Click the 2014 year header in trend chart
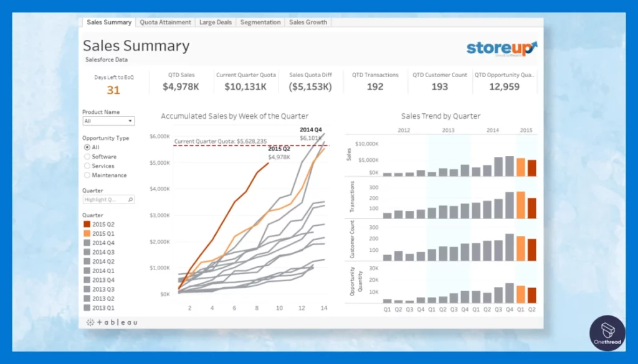The width and height of the screenshot is (638, 364). (492, 131)
